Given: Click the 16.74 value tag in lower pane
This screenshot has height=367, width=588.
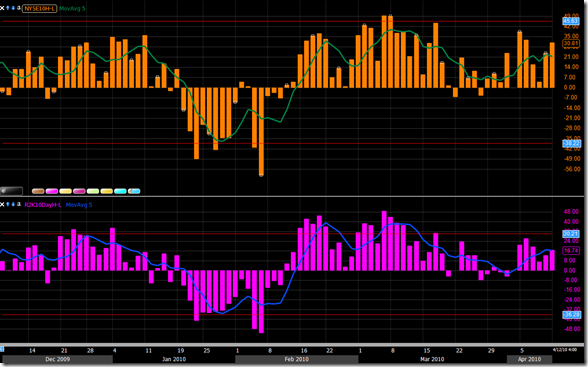Looking at the screenshot, I should 571,251.
